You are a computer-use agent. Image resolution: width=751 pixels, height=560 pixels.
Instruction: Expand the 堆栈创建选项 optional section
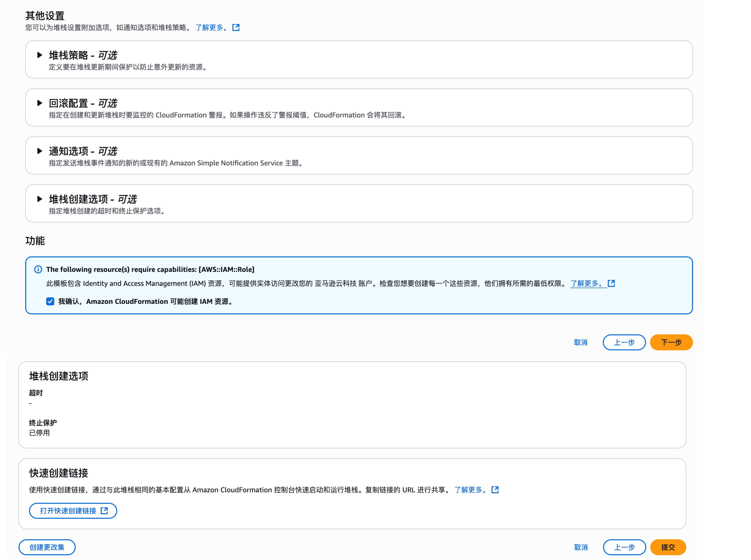click(x=40, y=199)
